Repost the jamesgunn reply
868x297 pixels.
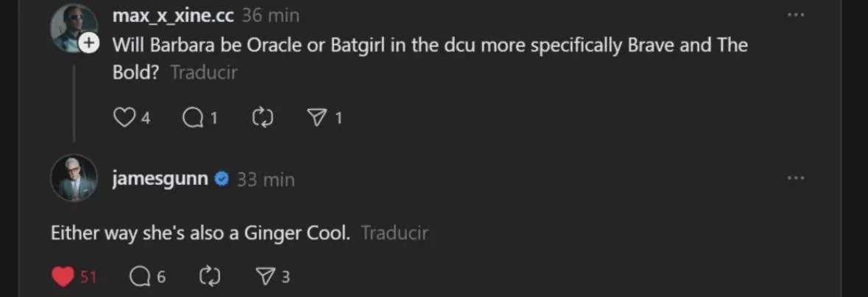(210, 276)
